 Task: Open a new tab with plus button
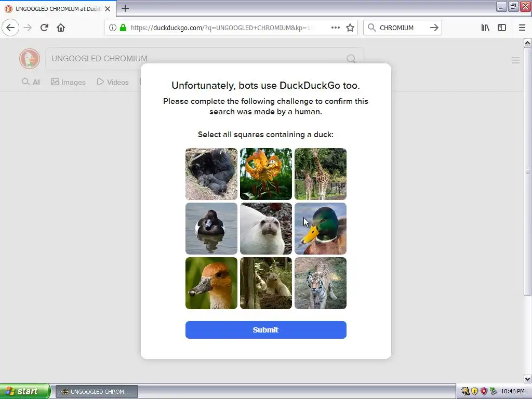coord(125,8)
